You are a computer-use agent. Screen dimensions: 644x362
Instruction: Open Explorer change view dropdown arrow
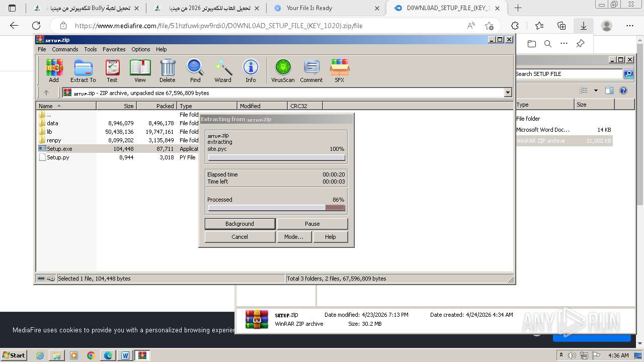point(596,90)
